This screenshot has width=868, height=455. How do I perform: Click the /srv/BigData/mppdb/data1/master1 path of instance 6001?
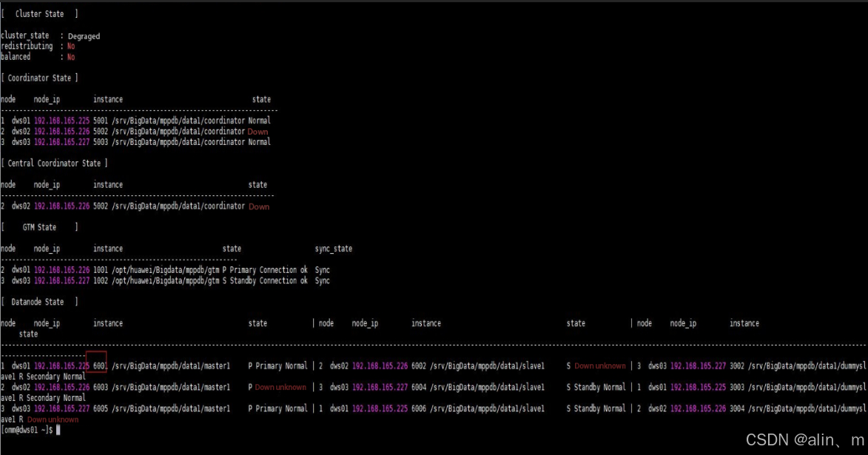coord(171,366)
